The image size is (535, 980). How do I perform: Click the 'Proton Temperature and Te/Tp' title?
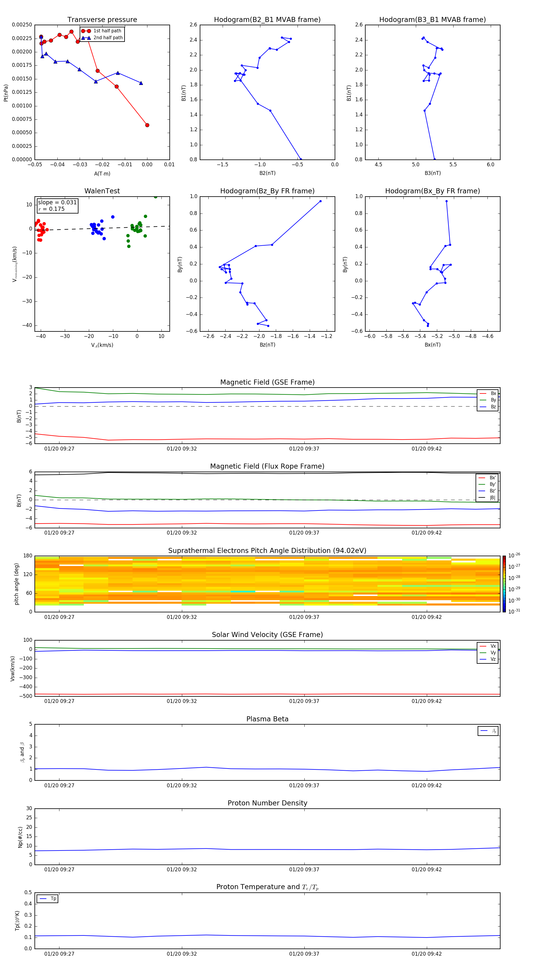267,887
